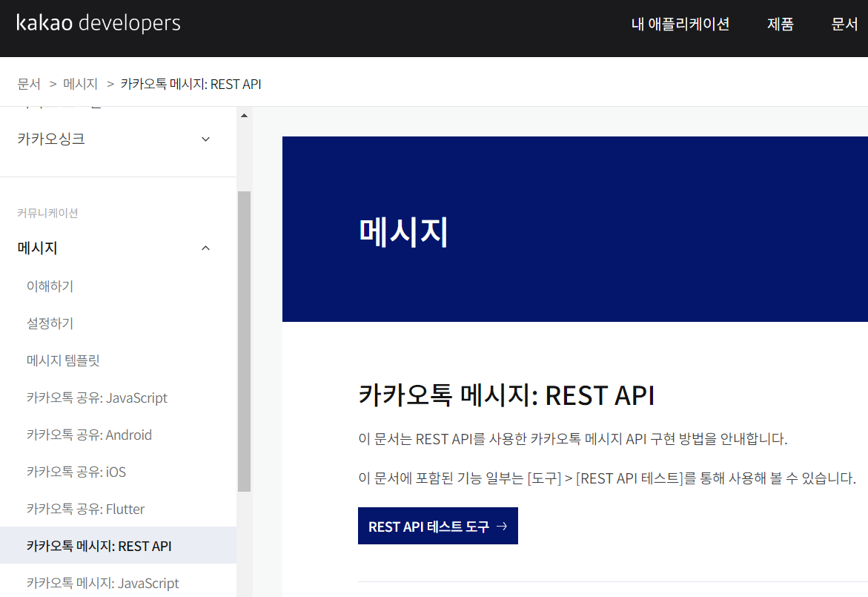
Task: Click the sidebar scrollbar up arrow
Action: [x=244, y=115]
